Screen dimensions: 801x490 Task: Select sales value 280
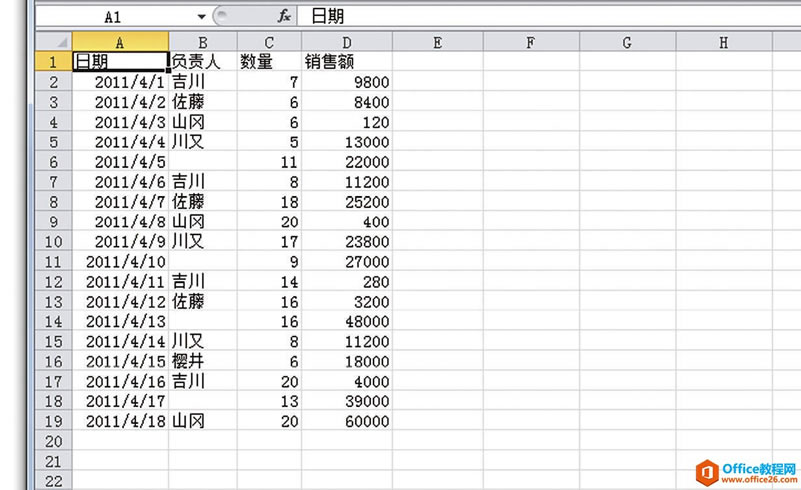[347, 282]
